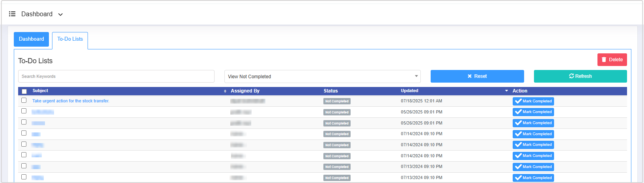Image resolution: width=644 pixels, height=183 pixels.
Task: Sort by Updated column arrow
Action: tap(506, 91)
